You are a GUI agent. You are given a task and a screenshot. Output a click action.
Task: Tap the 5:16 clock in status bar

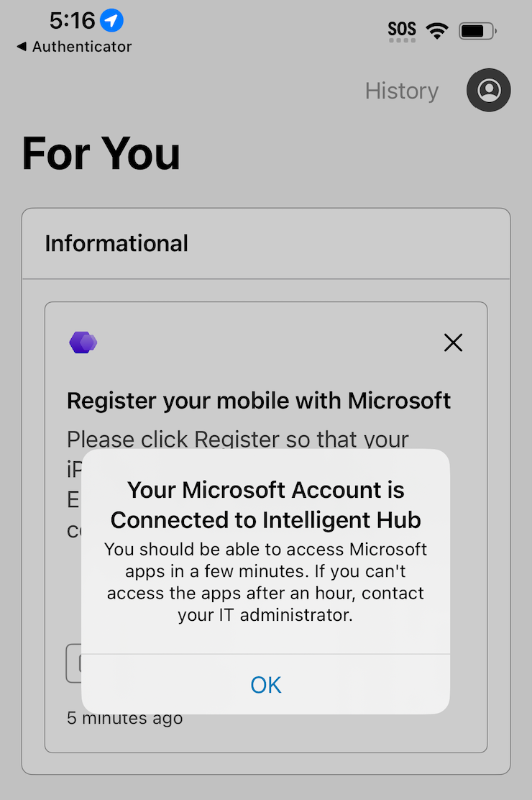(72, 21)
